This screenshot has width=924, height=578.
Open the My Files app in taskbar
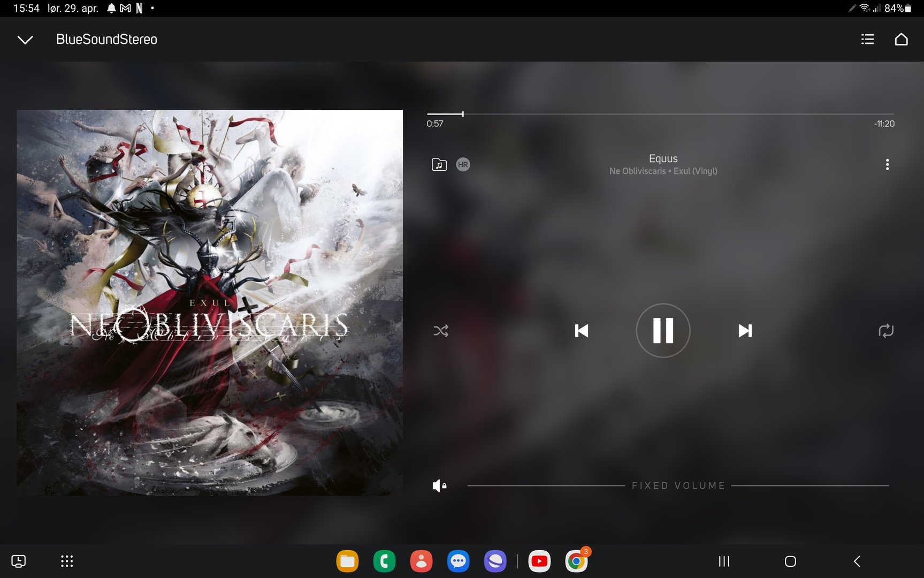tap(347, 561)
